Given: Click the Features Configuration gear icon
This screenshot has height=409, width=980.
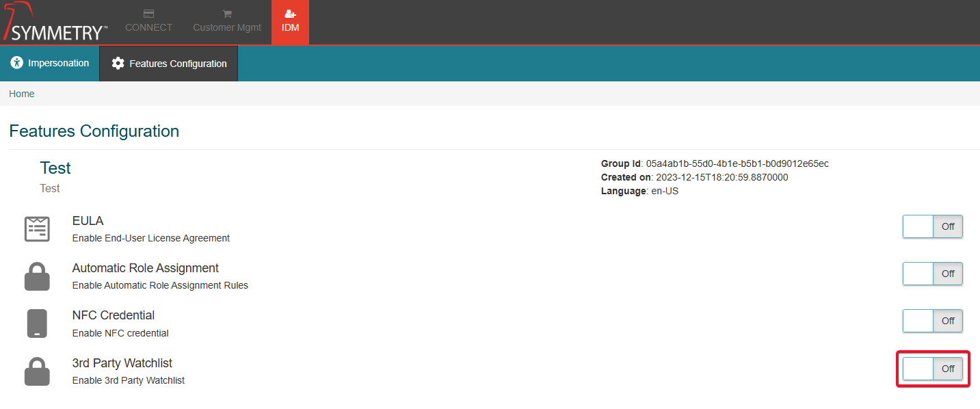Looking at the screenshot, I should coord(118,64).
